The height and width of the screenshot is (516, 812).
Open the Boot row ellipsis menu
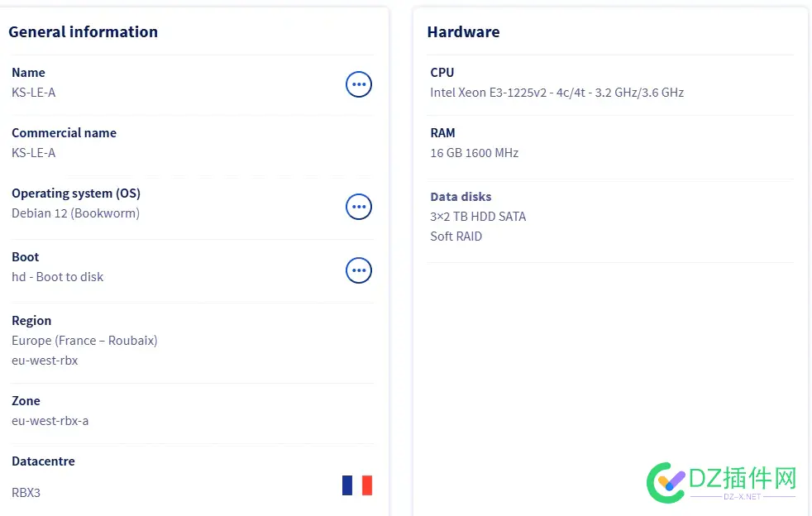358,270
